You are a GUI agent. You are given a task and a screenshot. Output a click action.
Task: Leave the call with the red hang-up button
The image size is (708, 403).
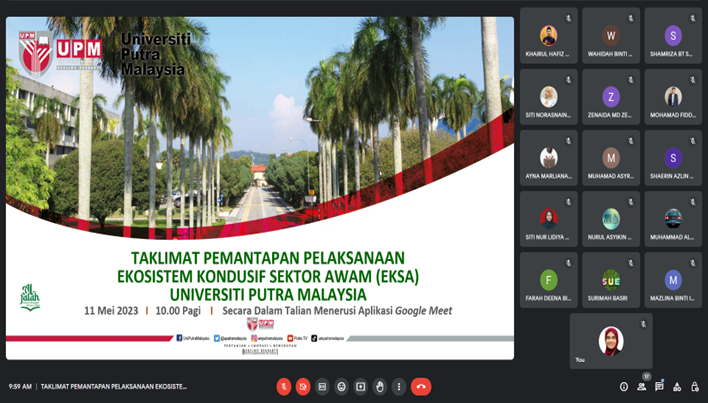coord(421,387)
